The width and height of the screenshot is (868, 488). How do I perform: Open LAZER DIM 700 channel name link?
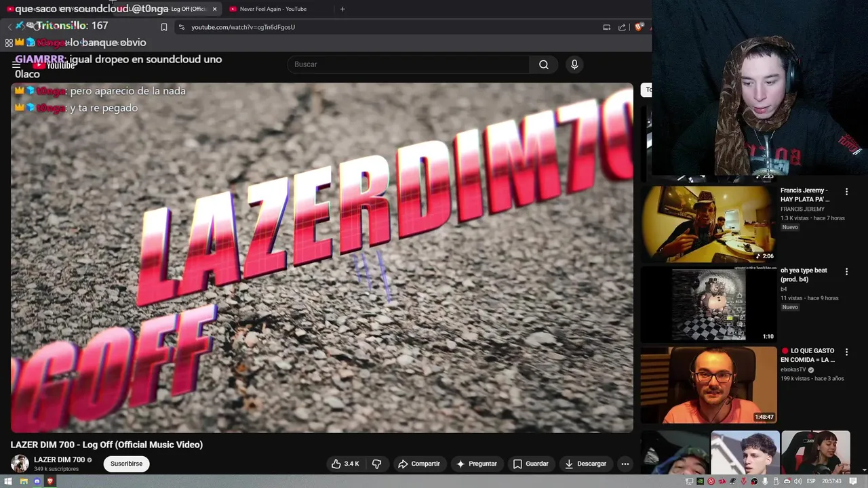[60, 460]
